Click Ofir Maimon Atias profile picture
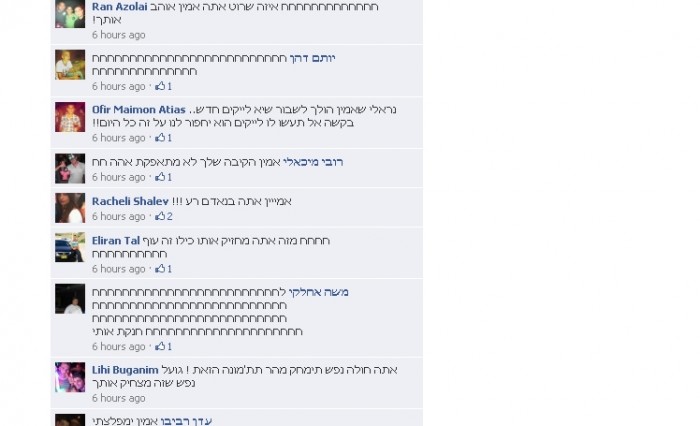This screenshot has height=426, width=700. [70, 117]
